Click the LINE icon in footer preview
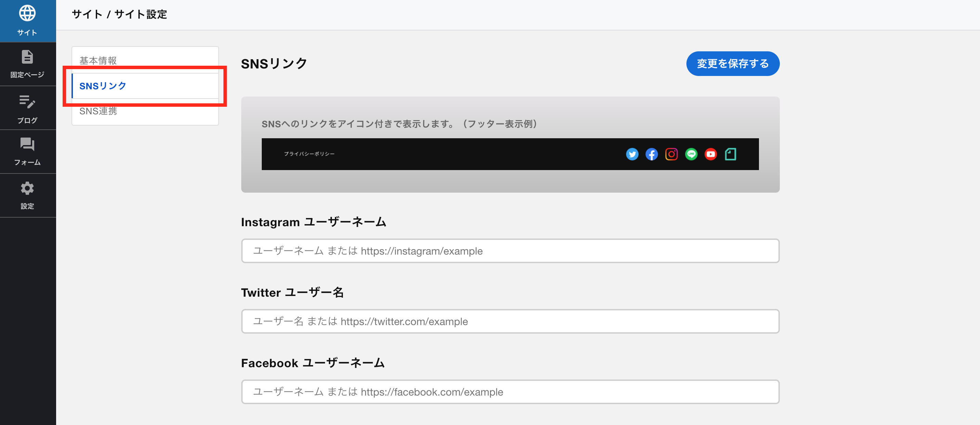The width and height of the screenshot is (980, 425). point(691,154)
